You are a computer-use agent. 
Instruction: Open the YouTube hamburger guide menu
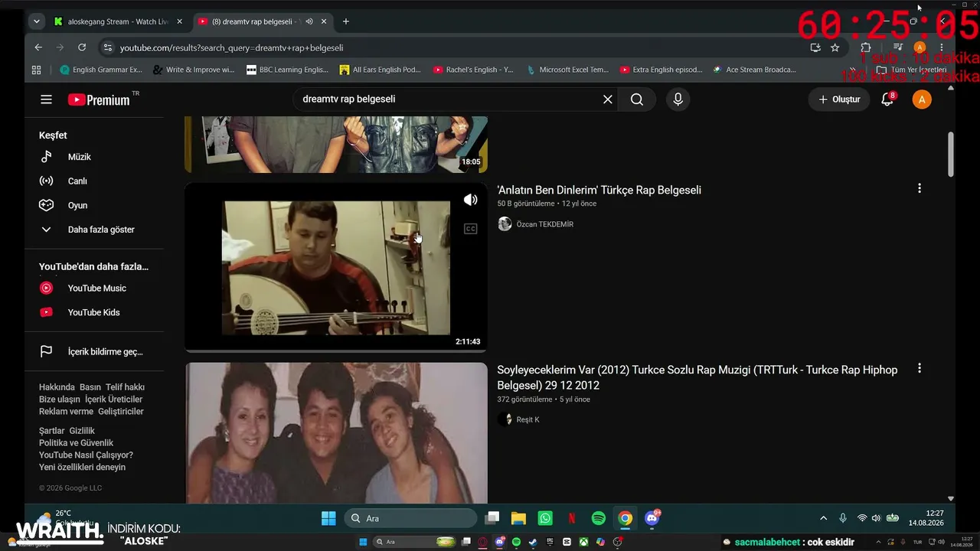click(x=47, y=99)
